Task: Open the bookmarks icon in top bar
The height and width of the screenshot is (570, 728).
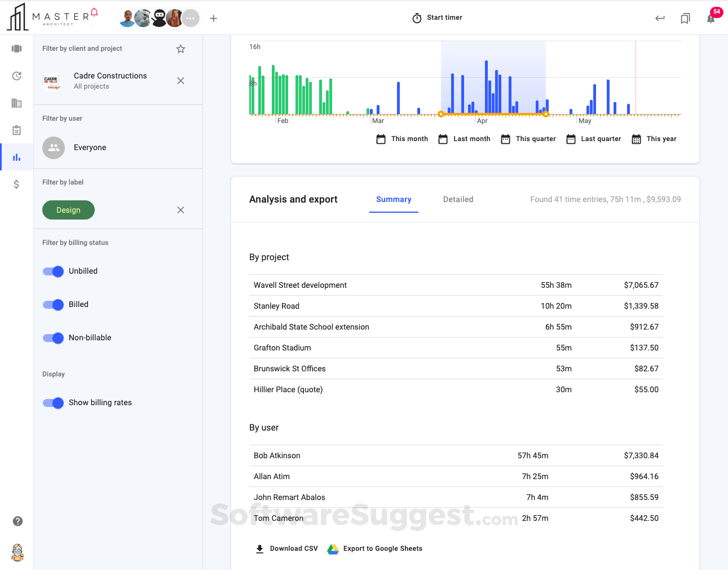Action: click(x=685, y=19)
